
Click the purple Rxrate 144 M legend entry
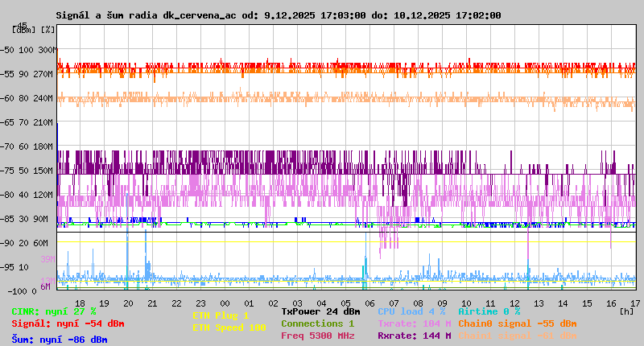point(414,336)
